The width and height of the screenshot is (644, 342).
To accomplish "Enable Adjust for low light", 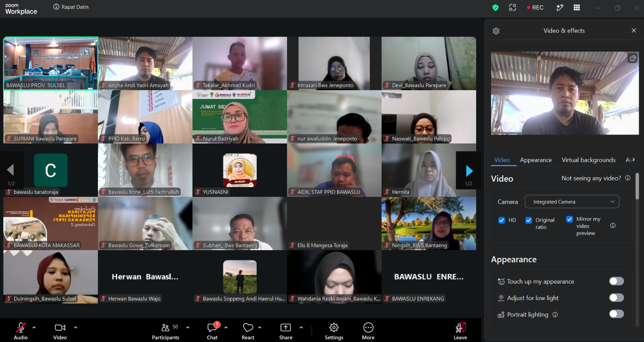I will tap(616, 298).
